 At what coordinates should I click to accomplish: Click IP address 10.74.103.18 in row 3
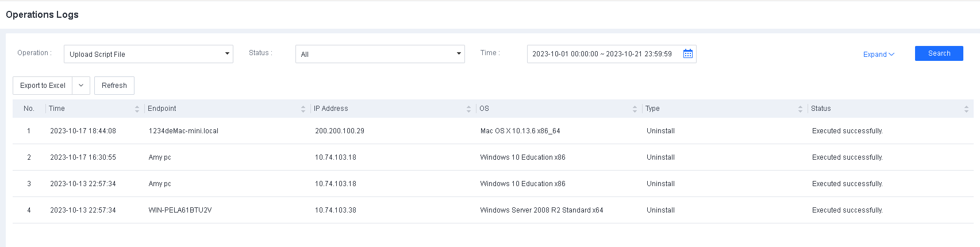335,184
